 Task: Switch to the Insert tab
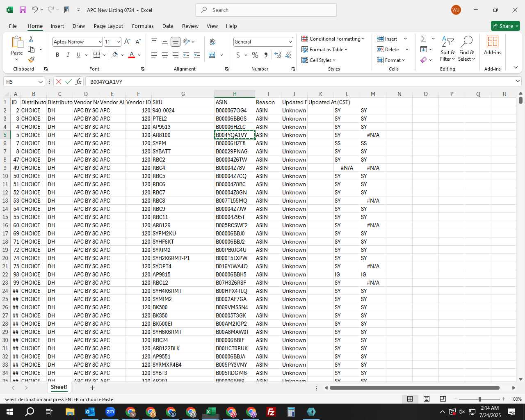point(57,26)
